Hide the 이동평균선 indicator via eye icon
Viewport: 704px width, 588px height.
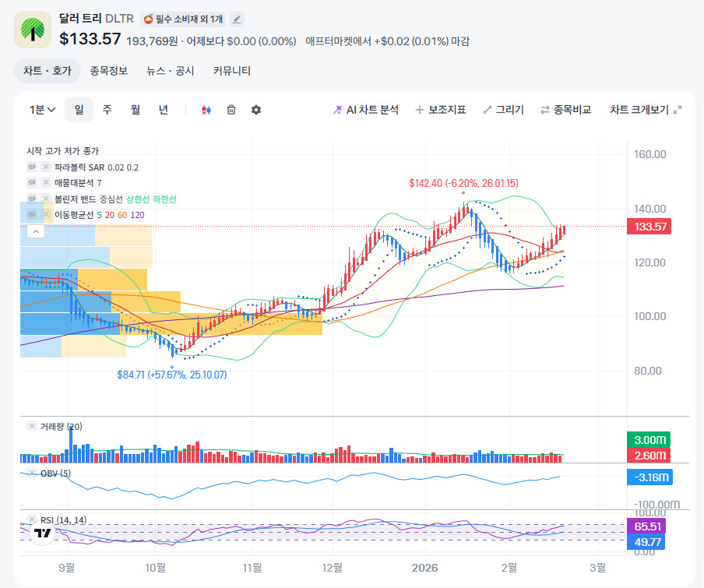[x=32, y=214]
